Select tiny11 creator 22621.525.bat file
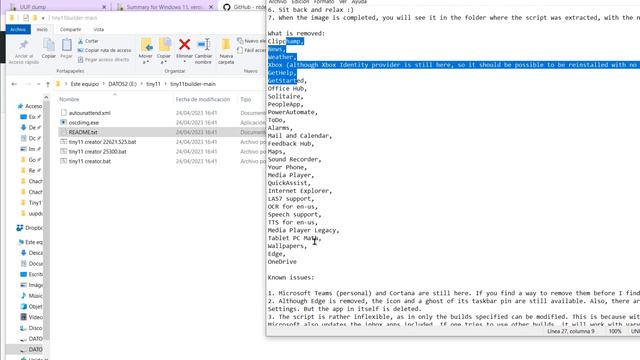This screenshot has height=360, width=640. point(102,142)
